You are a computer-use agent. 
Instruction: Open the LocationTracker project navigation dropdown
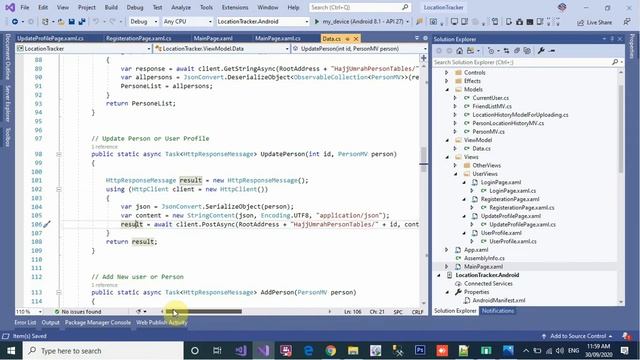[x=84, y=49]
